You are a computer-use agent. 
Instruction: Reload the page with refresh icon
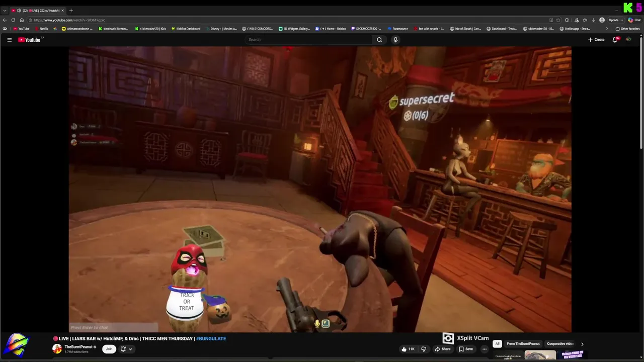coord(13,20)
